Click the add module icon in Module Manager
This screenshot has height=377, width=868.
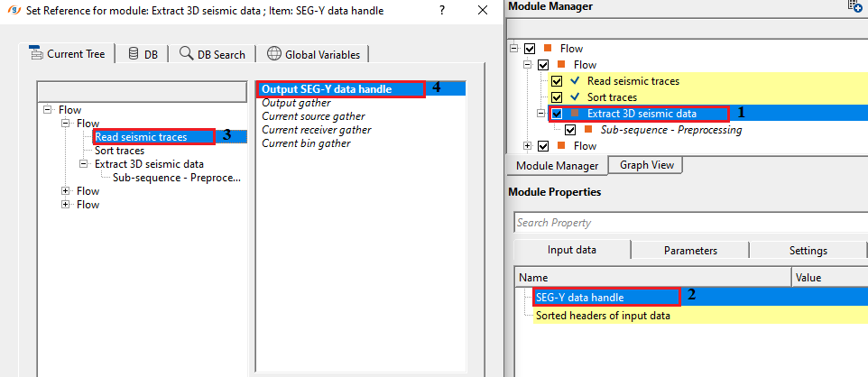point(854,5)
